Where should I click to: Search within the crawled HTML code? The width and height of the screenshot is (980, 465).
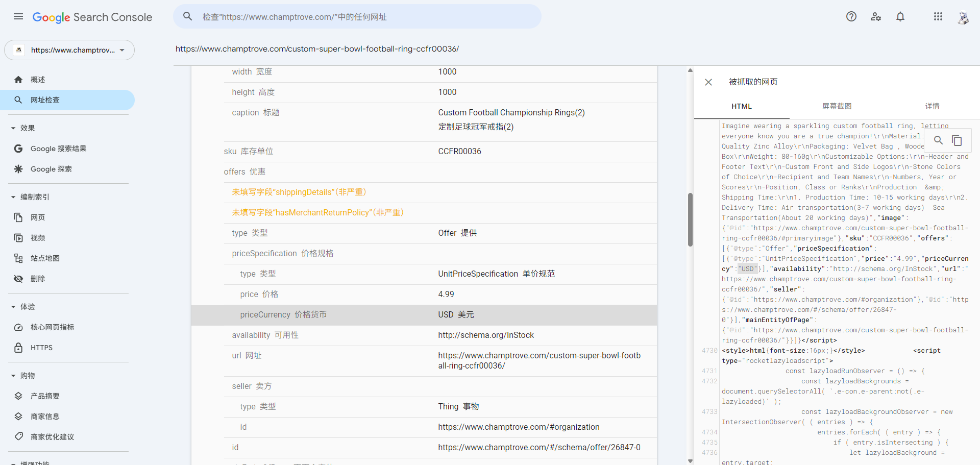pyautogui.click(x=938, y=140)
